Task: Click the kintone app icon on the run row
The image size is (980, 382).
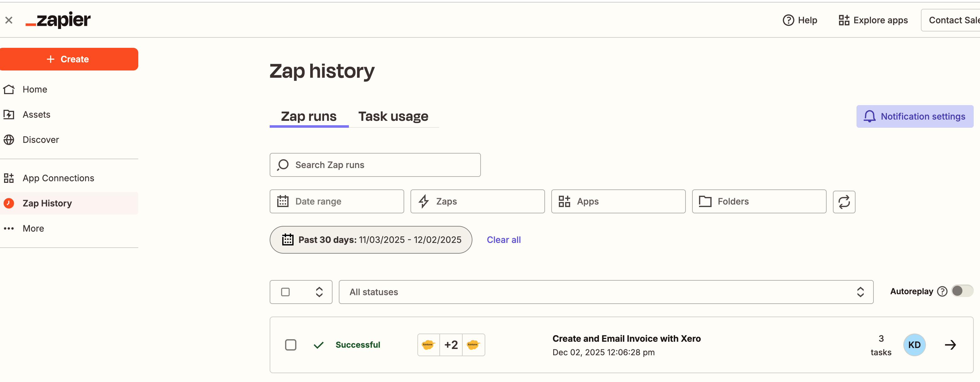Action: pyautogui.click(x=428, y=345)
